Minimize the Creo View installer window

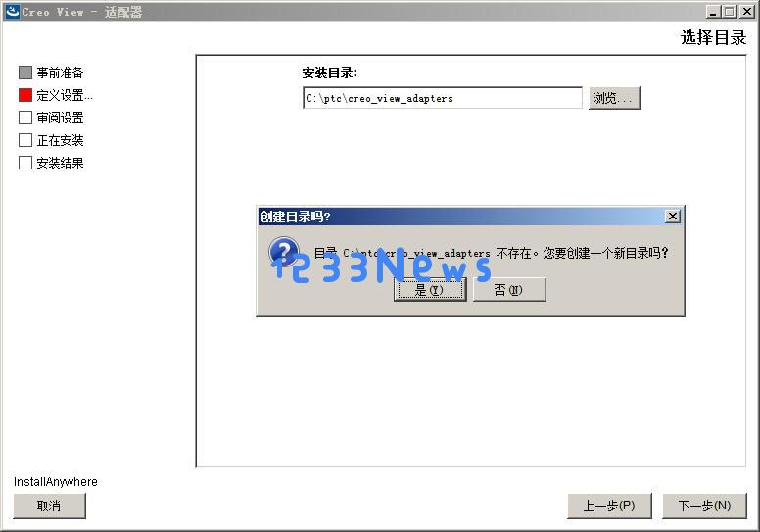coord(713,12)
